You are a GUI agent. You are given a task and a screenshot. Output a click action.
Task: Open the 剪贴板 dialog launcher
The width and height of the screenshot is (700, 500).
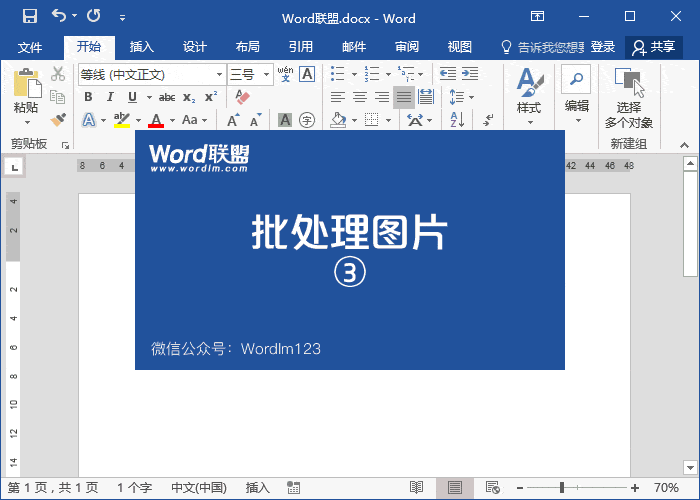tap(65, 145)
